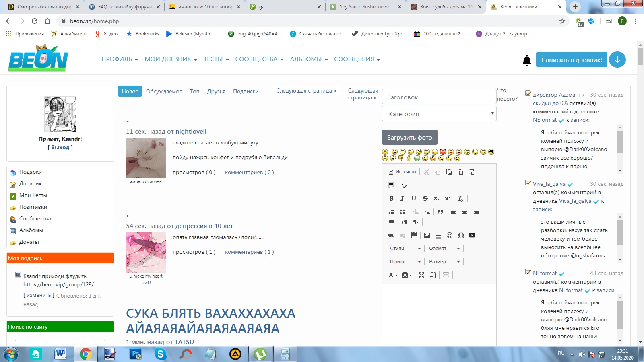Insert numbered list in editor

[391, 212]
